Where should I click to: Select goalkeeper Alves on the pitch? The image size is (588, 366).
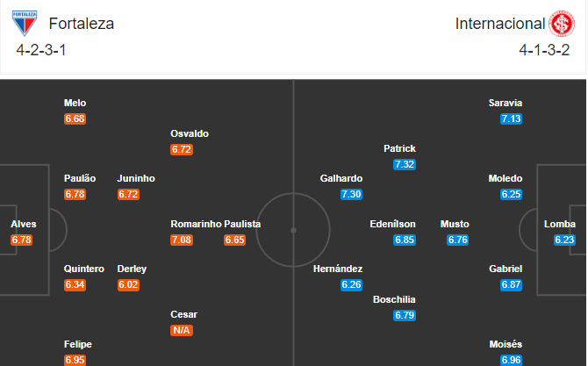click(23, 224)
